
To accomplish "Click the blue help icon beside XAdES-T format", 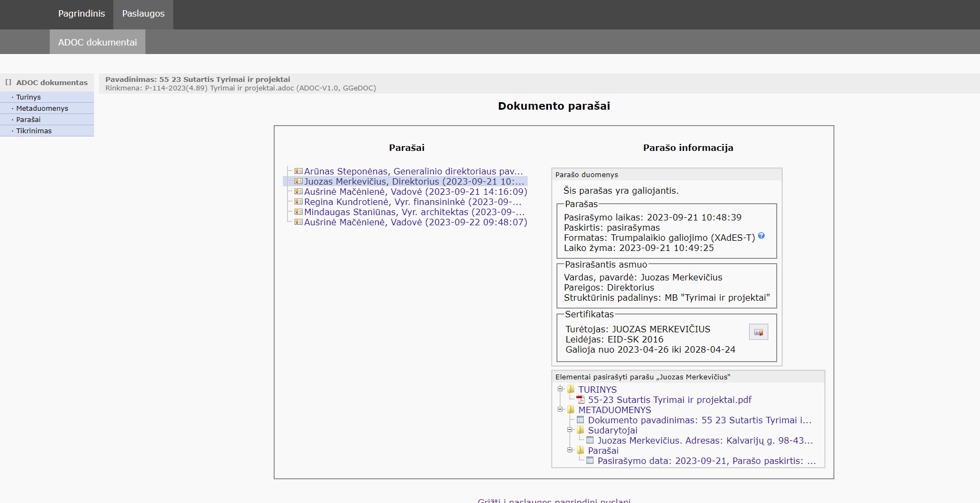I will (x=761, y=236).
